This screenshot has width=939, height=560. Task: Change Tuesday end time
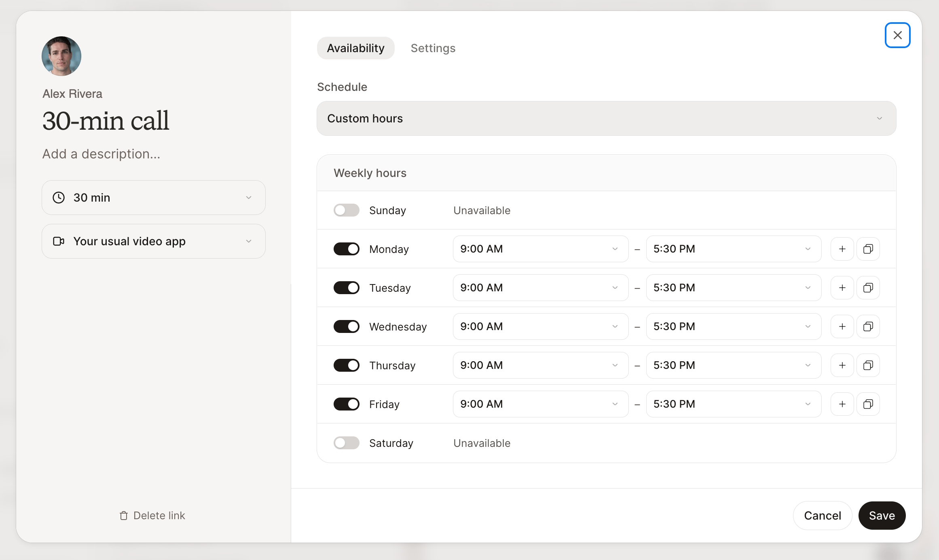tap(734, 288)
